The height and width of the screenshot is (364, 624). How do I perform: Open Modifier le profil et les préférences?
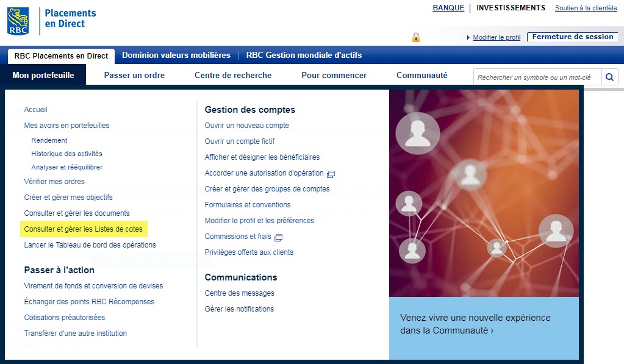(x=259, y=221)
